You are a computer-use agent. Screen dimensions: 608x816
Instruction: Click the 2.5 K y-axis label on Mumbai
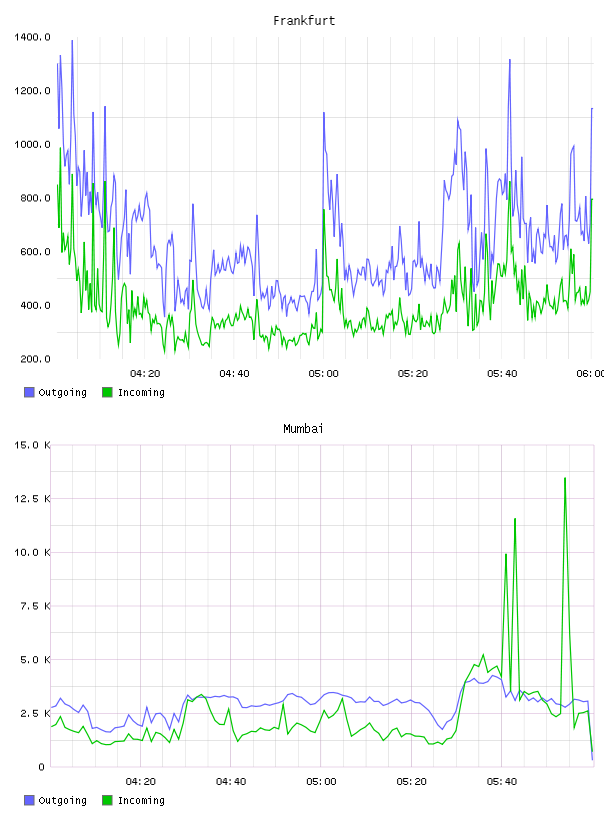[x=35, y=713]
